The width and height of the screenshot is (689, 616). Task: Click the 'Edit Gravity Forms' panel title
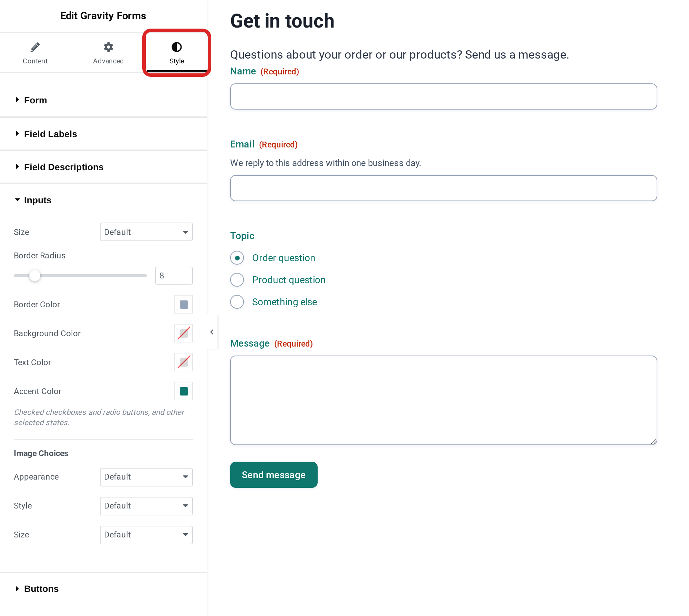pyautogui.click(x=103, y=16)
